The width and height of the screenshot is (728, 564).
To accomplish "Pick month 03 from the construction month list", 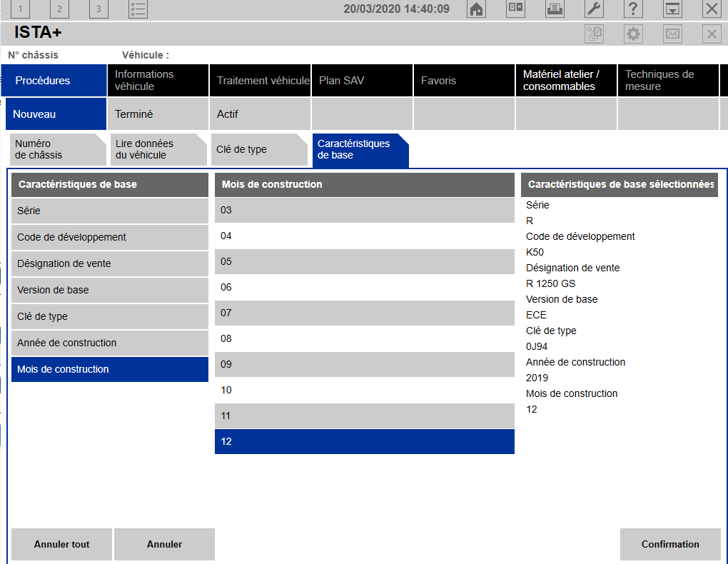I will [x=364, y=210].
